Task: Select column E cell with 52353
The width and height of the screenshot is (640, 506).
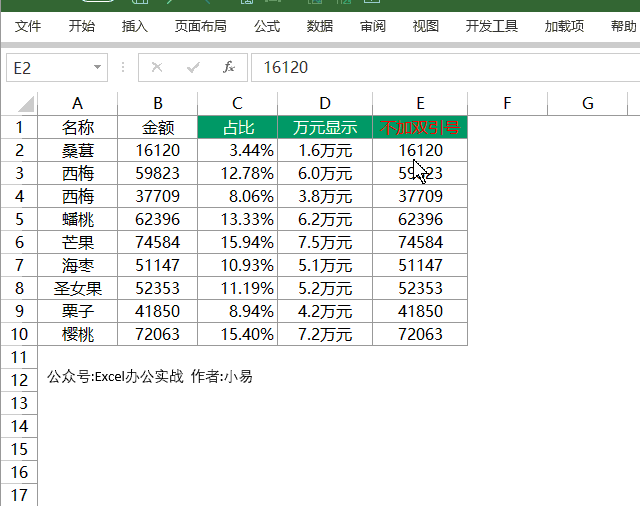Action: click(420, 288)
